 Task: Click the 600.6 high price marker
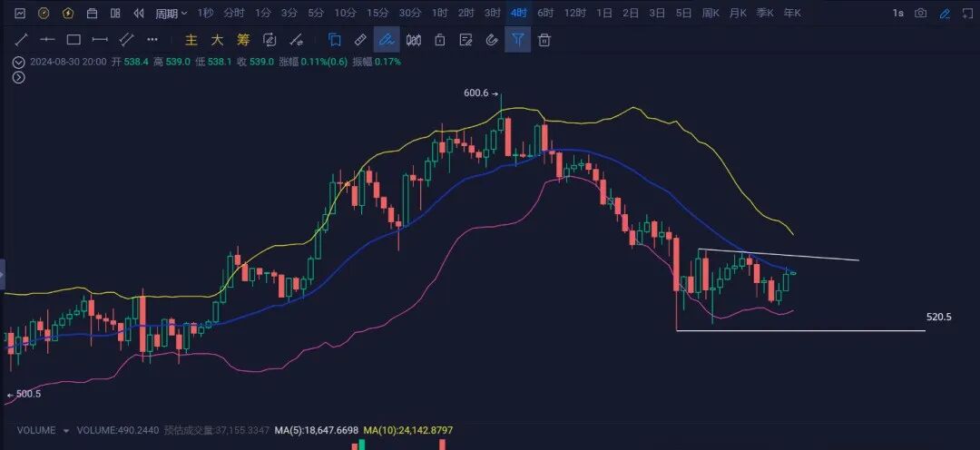pos(481,93)
